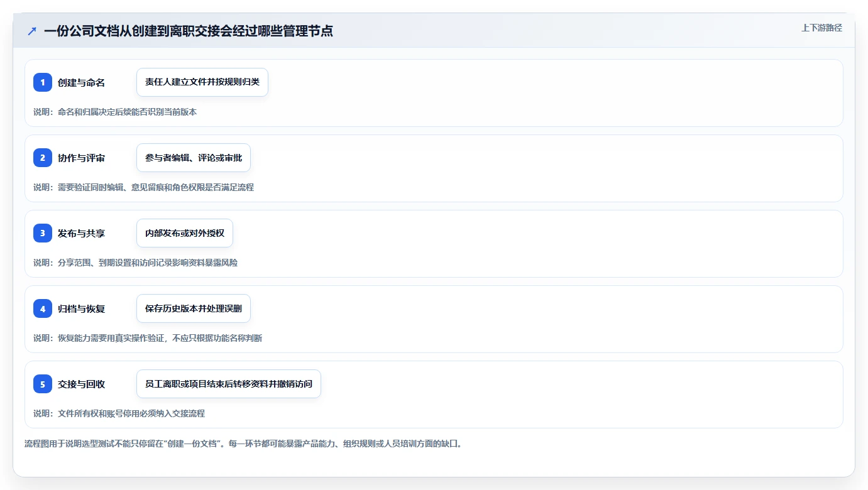Click the 归档与恢复 step label
Screen dimensions: 868x490
[81, 308]
